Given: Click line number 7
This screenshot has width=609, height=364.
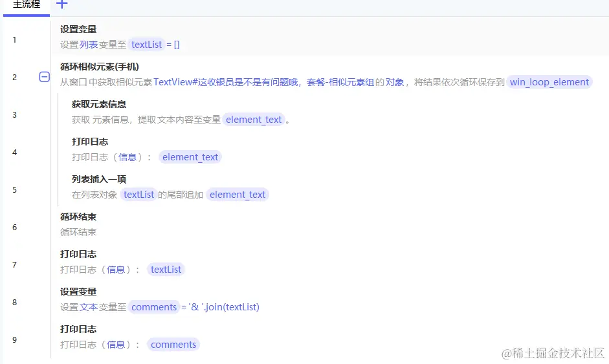Looking at the screenshot, I should point(14,265).
